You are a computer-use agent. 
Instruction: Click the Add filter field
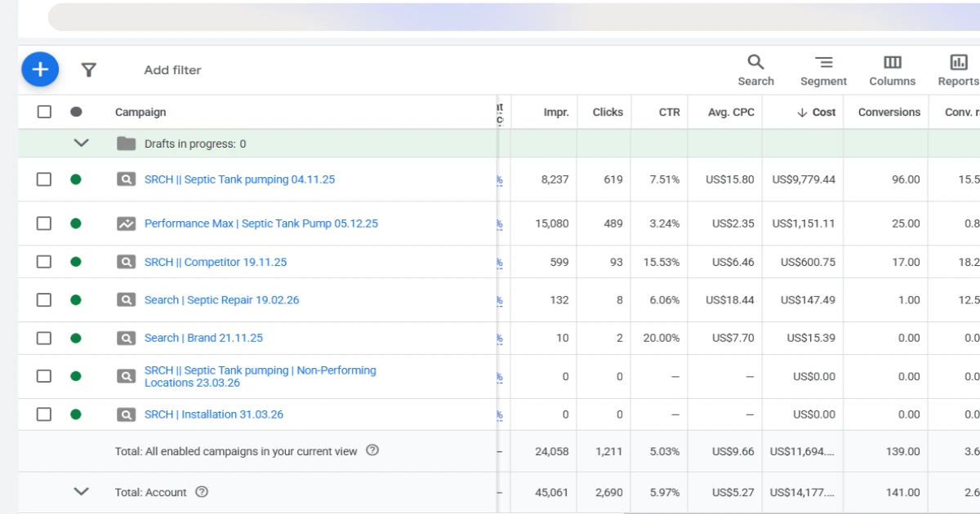pos(172,70)
